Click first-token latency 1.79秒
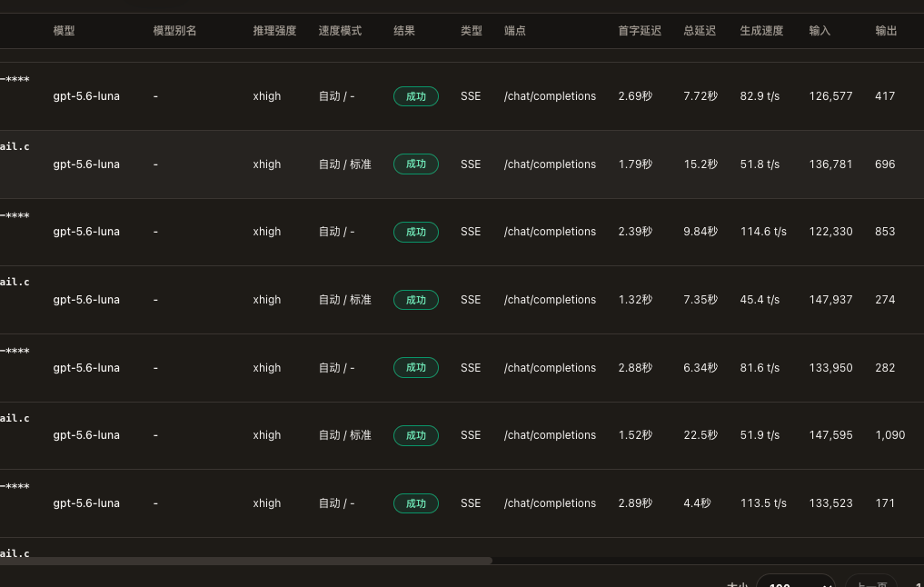Screen dimensions: 924x587 (635, 164)
